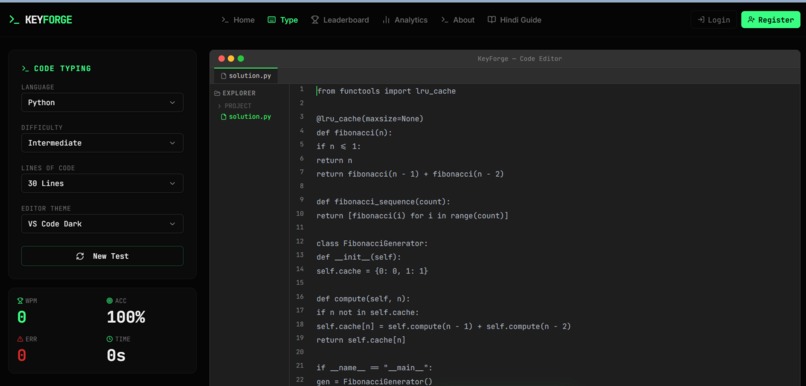Click code line '@lru_cache(maxsize=None)'

(x=370, y=119)
